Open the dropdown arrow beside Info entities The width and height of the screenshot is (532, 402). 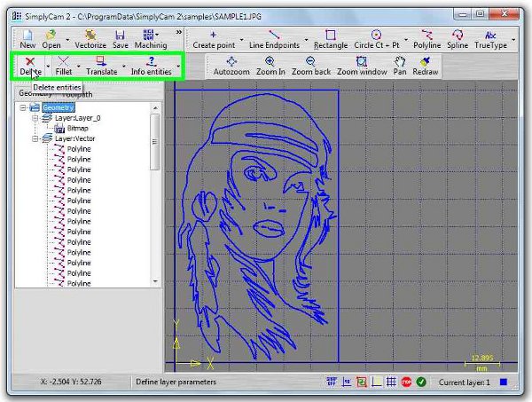[178, 67]
